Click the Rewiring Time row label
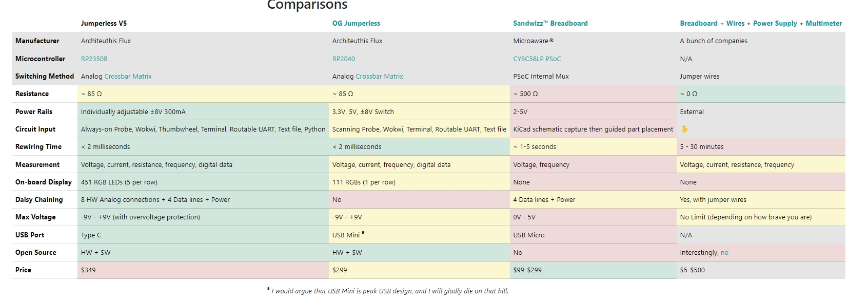 38,147
